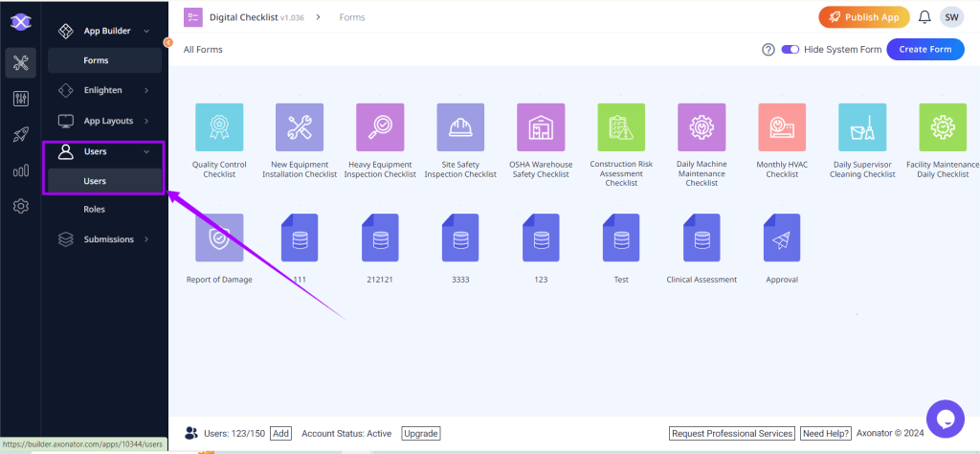Click the Upgrade account link
Viewport: 980px width, 454px height.
point(421,434)
